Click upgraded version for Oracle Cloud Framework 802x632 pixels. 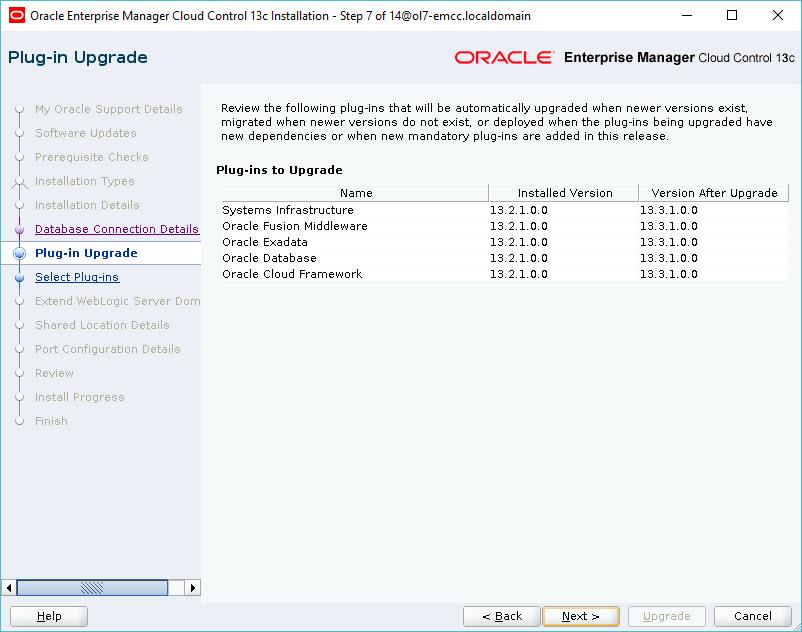coord(669,274)
